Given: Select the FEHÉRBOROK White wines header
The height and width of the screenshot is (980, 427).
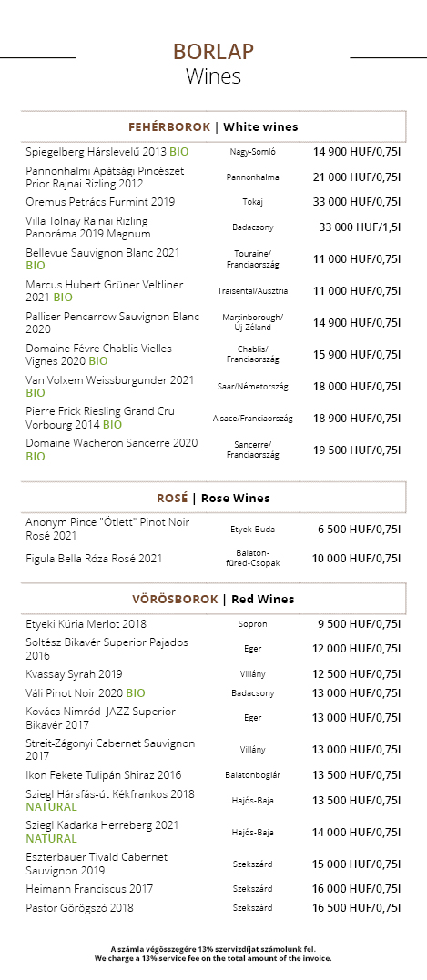Looking at the screenshot, I should click(x=213, y=126).
